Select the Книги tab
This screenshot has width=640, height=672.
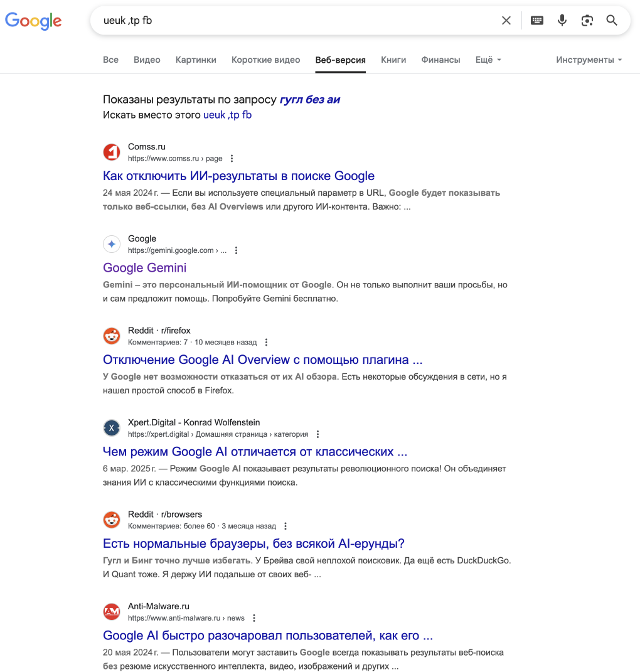[393, 60]
